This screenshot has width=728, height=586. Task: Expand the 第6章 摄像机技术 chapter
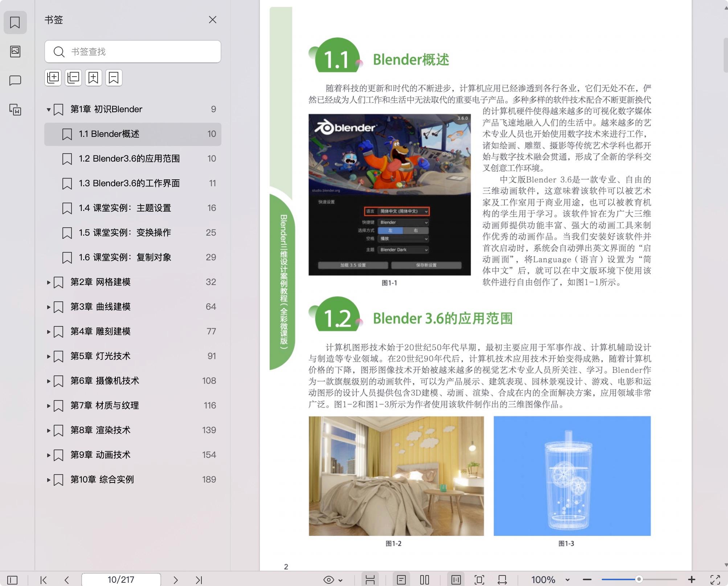tap(48, 381)
